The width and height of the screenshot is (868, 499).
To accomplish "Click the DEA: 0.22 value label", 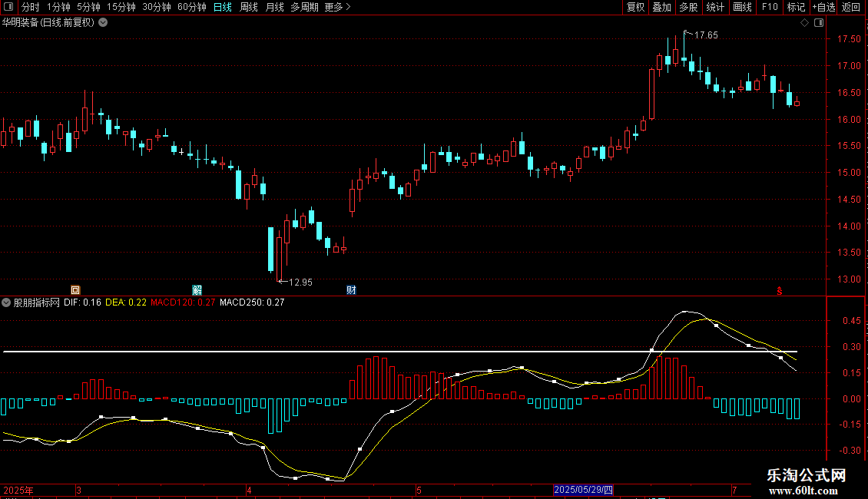I will coord(126,302).
